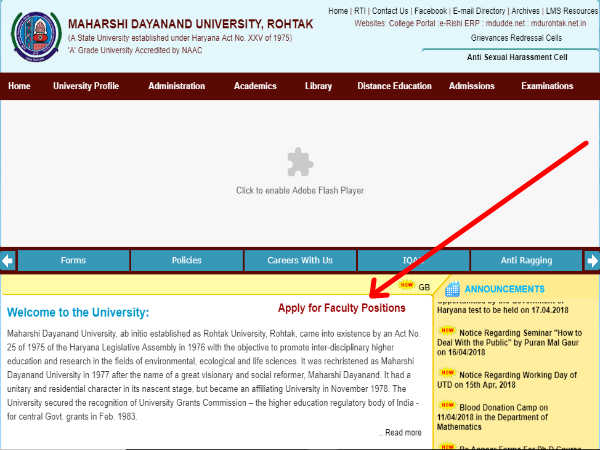Open the e-Rishi ERP link
The image size is (600, 450).
459,23
